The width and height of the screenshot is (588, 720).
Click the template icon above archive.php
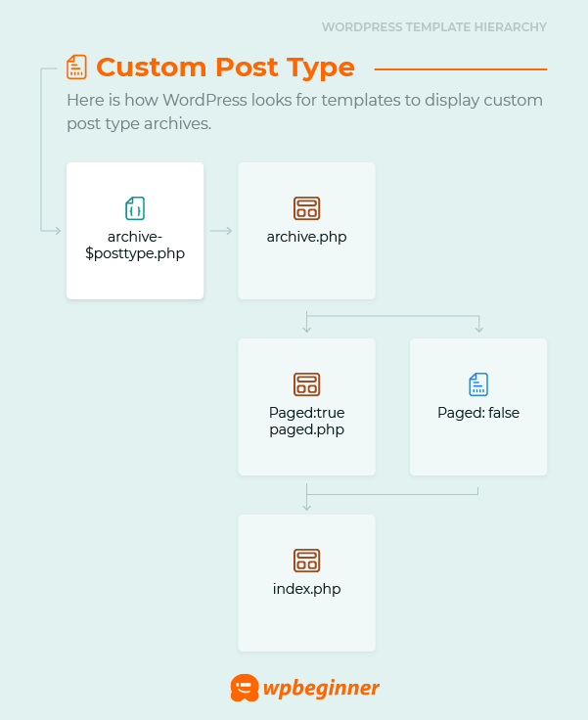pyautogui.click(x=306, y=208)
